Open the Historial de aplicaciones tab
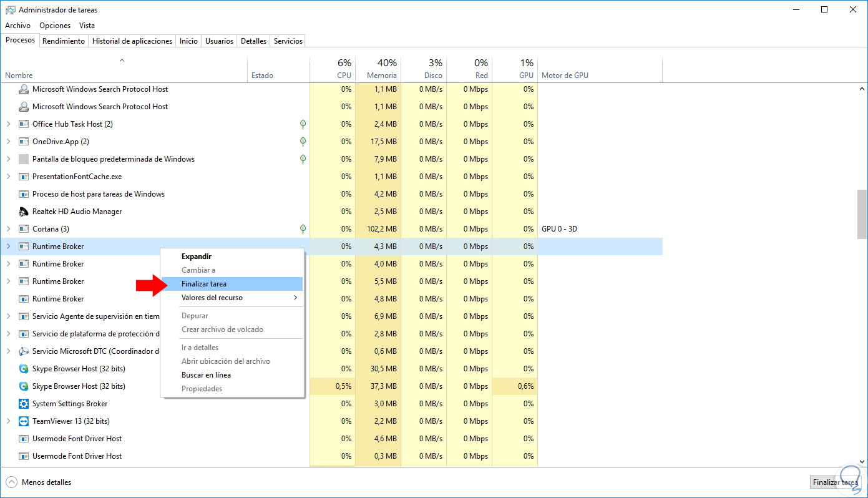The height and width of the screenshot is (498, 868). [x=132, y=41]
